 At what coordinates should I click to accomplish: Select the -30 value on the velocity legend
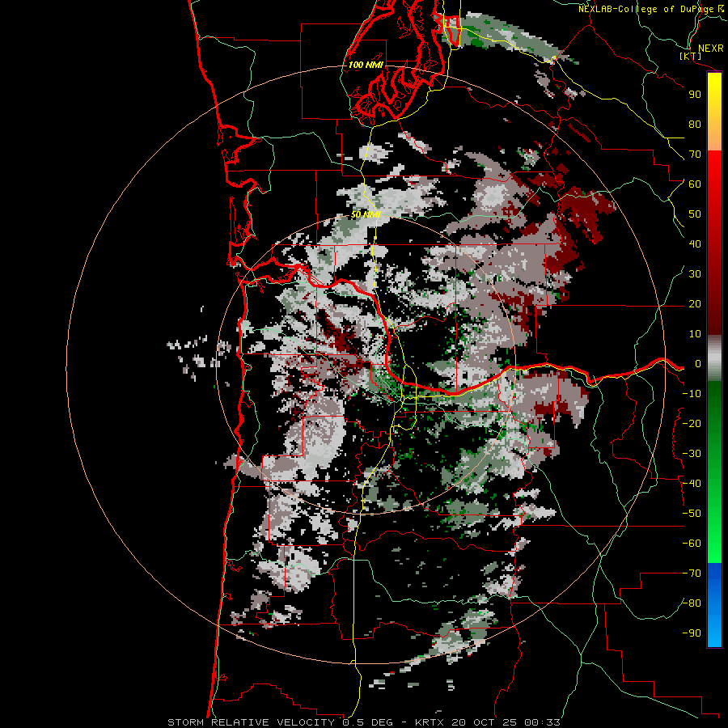point(692,454)
